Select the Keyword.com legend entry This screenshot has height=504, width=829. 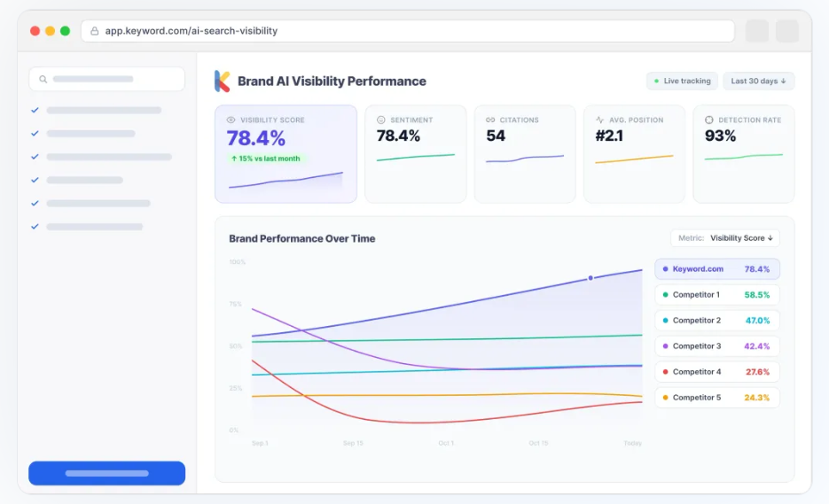[717, 269]
